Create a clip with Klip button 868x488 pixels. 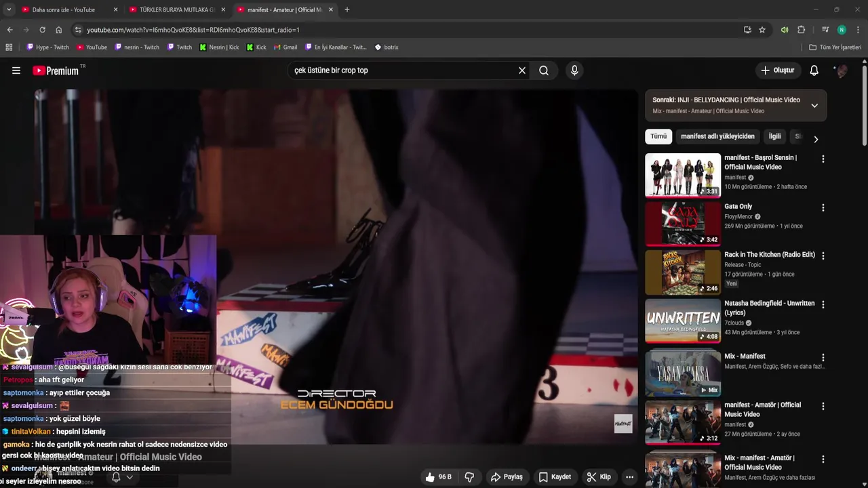tap(599, 477)
